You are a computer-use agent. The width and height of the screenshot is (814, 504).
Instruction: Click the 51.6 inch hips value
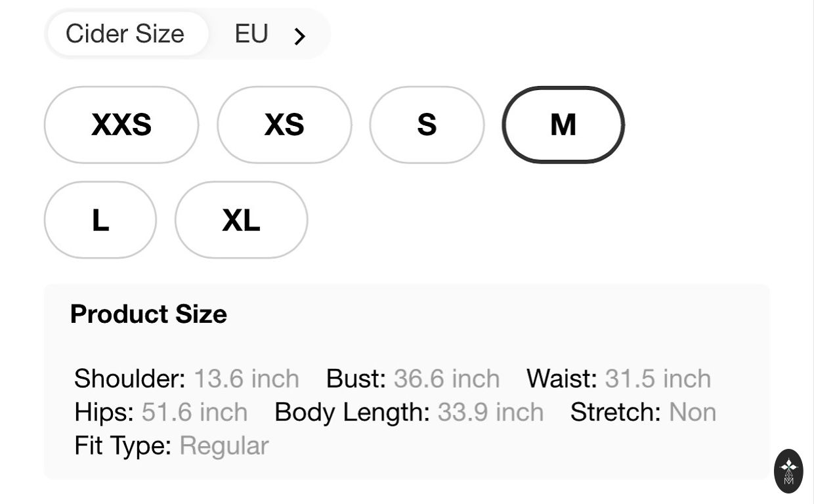click(x=194, y=412)
